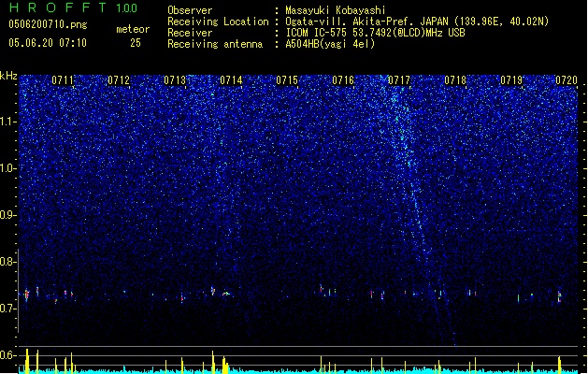Click the 0711 time marker
Screen dimensions: 588x374
coord(63,80)
